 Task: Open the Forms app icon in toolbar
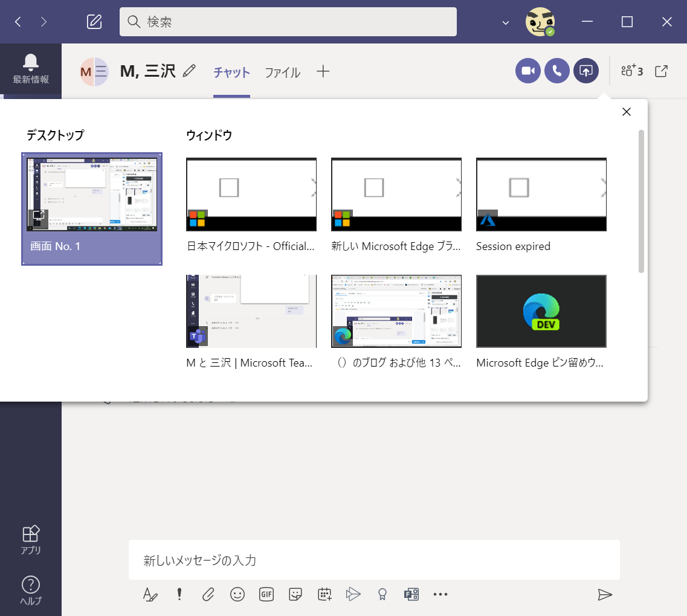(x=411, y=594)
